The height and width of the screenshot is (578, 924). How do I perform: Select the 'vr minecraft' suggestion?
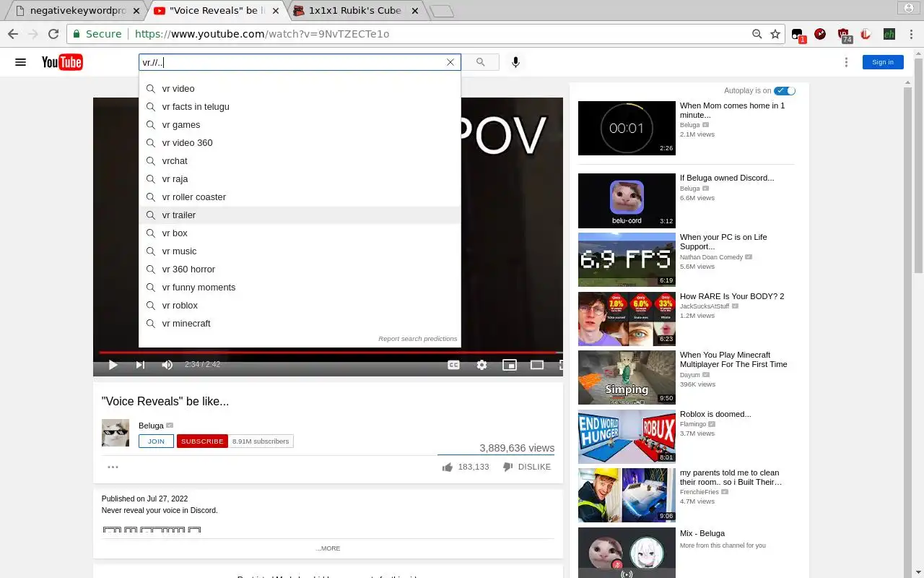300,323
